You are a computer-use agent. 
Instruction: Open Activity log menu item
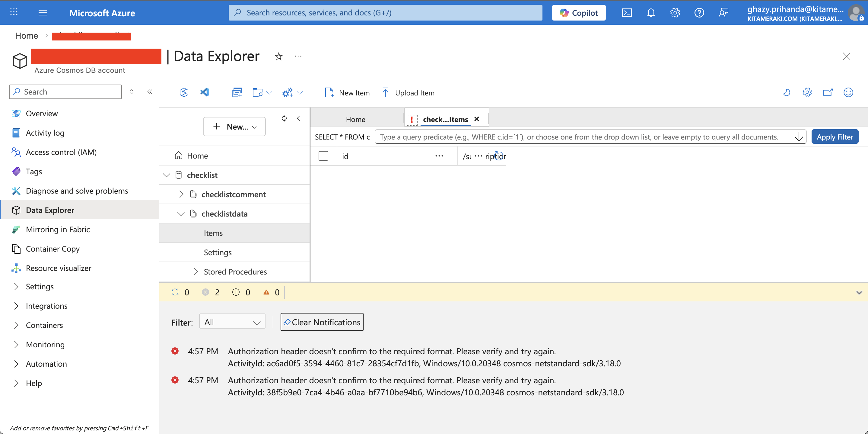pos(45,133)
